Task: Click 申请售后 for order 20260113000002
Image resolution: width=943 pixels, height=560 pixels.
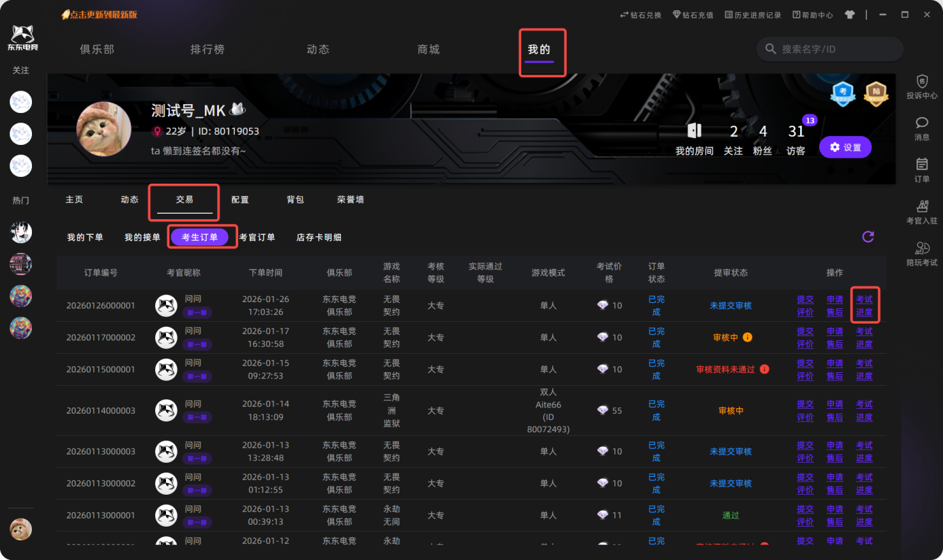Action: 835,483
